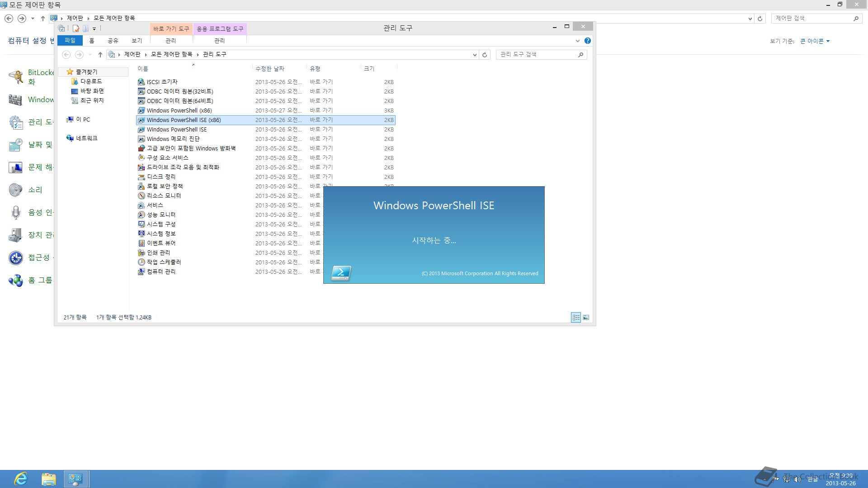Viewport: 868px width, 488px height.
Task: Open address history dropdown in control panel window
Action: coord(750,19)
